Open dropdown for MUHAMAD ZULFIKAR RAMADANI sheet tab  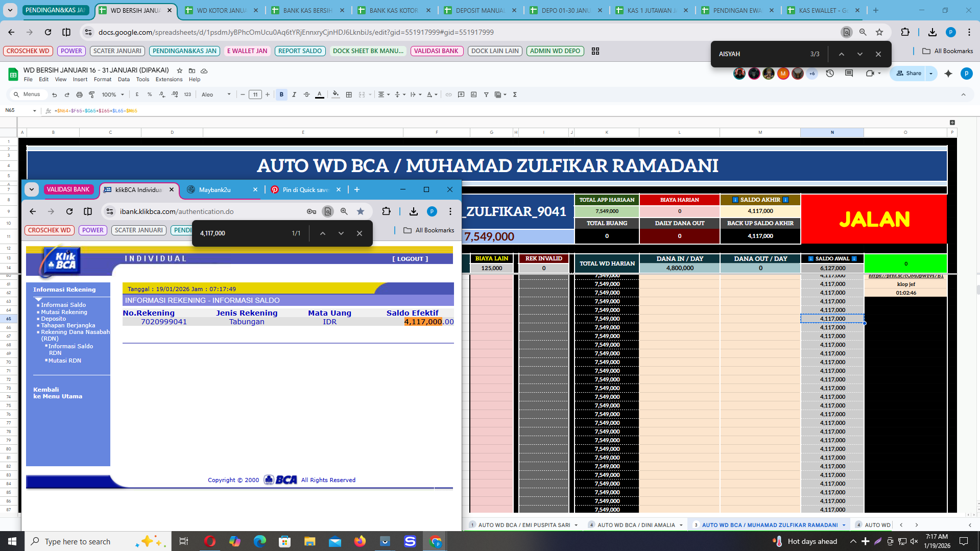pos(844,525)
